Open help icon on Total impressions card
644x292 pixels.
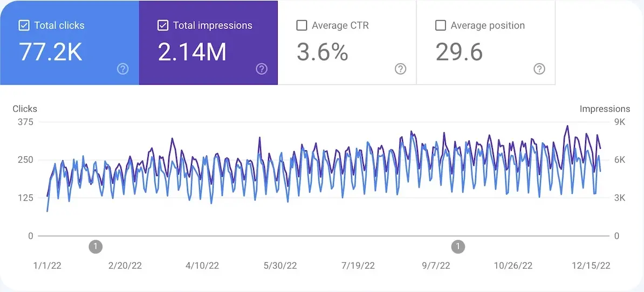pyautogui.click(x=262, y=69)
